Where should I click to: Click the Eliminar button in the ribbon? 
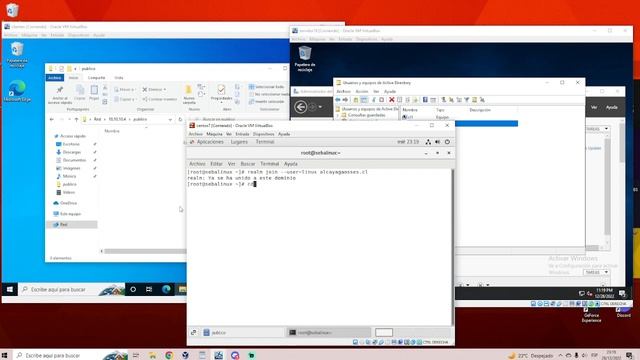click(154, 89)
